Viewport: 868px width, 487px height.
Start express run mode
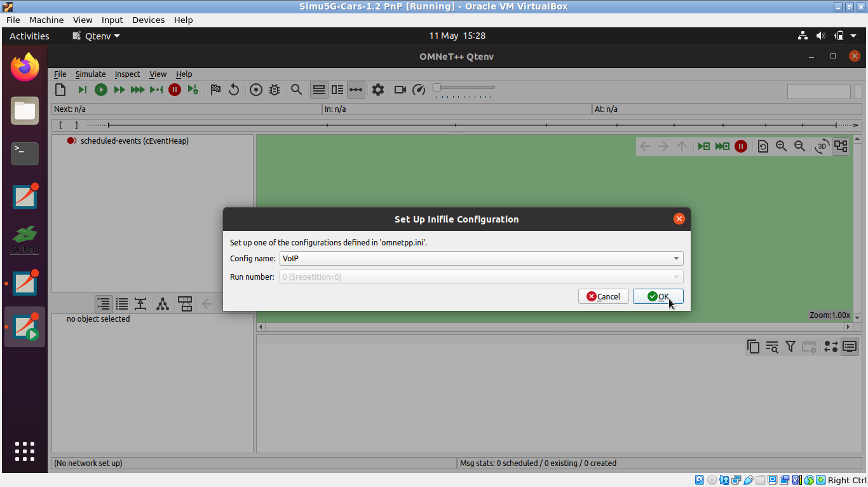[x=137, y=90]
